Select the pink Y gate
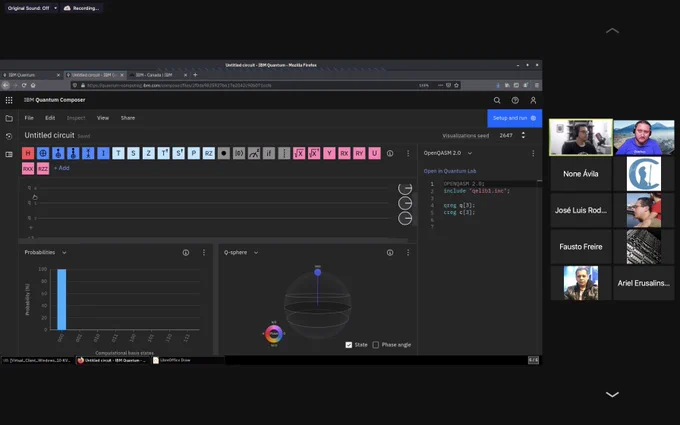680x425 pixels. point(329,153)
